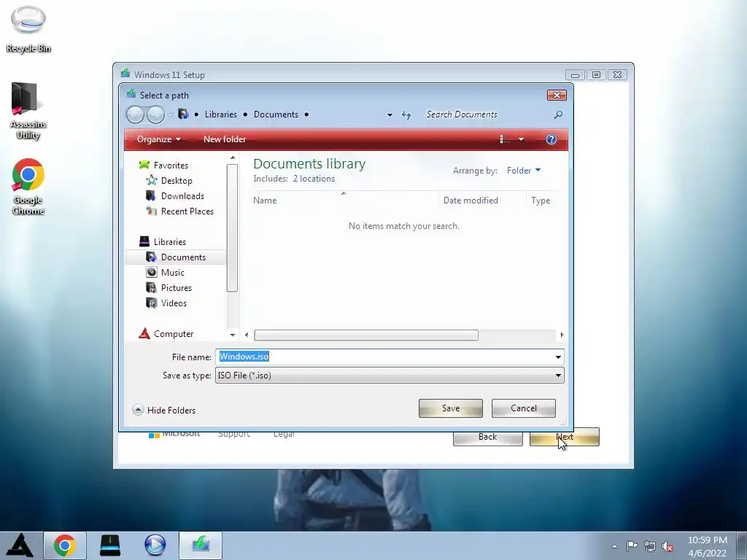The image size is (747, 560).
Task: Click in the Search Documents box
Action: coord(486,114)
